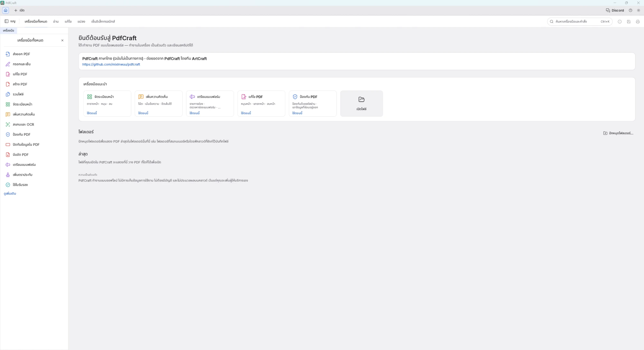Open ปิดทับข้อมูลใน PDF redaction tool

coord(34,144)
